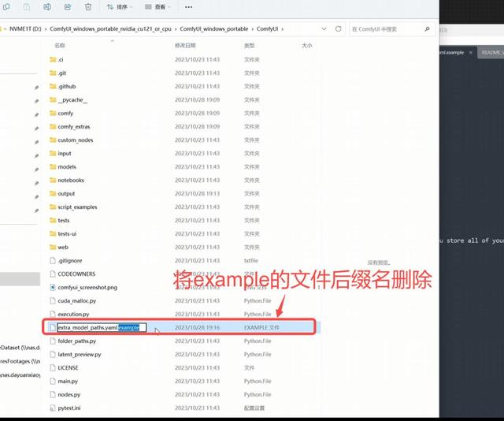
Task: Click the refresh icon beside address bar
Action: pyautogui.click(x=338, y=28)
